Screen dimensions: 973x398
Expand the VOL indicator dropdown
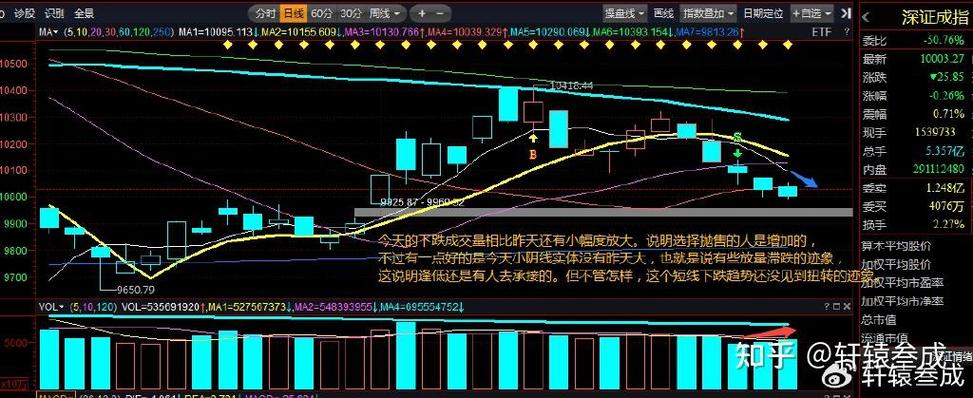point(52,307)
